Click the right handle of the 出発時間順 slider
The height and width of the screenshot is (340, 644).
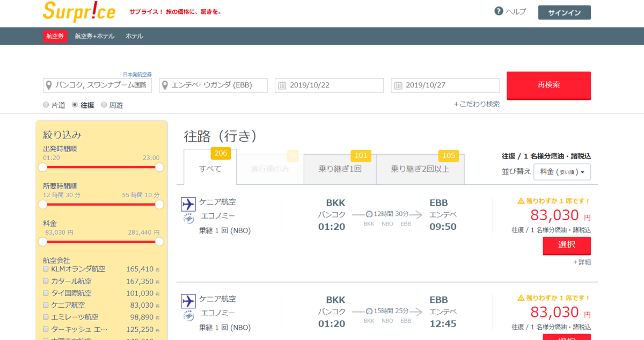pyautogui.click(x=159, y=167)
